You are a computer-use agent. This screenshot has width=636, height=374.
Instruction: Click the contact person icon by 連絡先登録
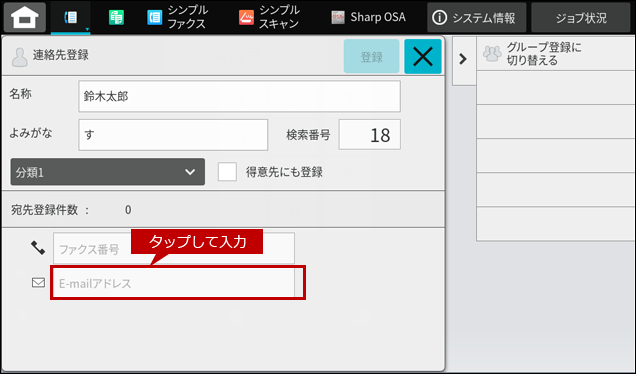tap(19, 57)
